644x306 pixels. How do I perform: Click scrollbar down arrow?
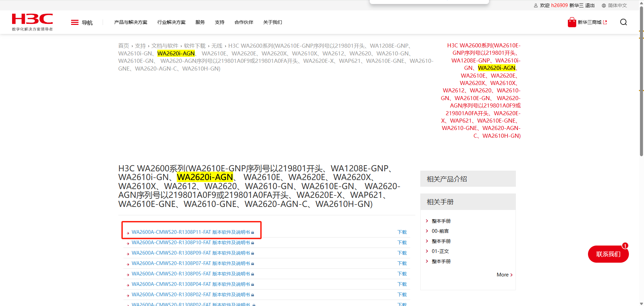(x=641, y=304)
